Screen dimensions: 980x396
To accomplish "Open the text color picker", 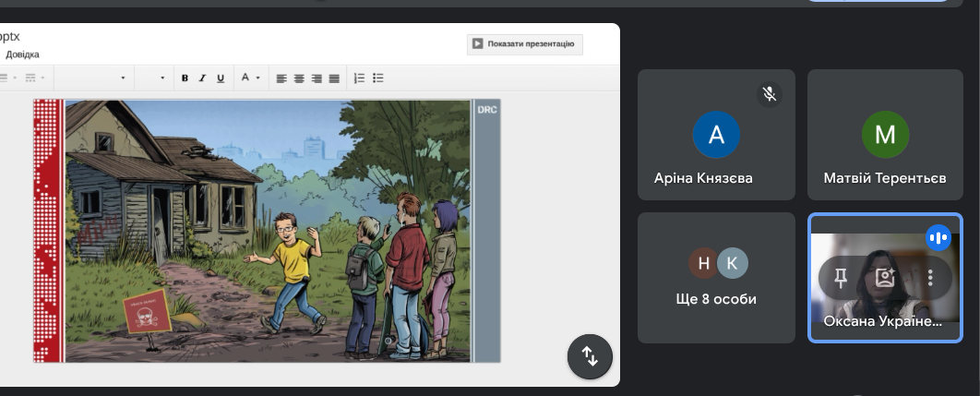I will 250,78.
